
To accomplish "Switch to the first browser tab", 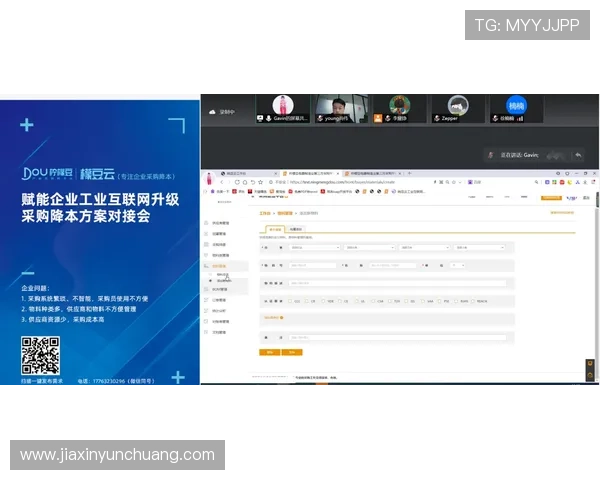I will pos(248,174).
